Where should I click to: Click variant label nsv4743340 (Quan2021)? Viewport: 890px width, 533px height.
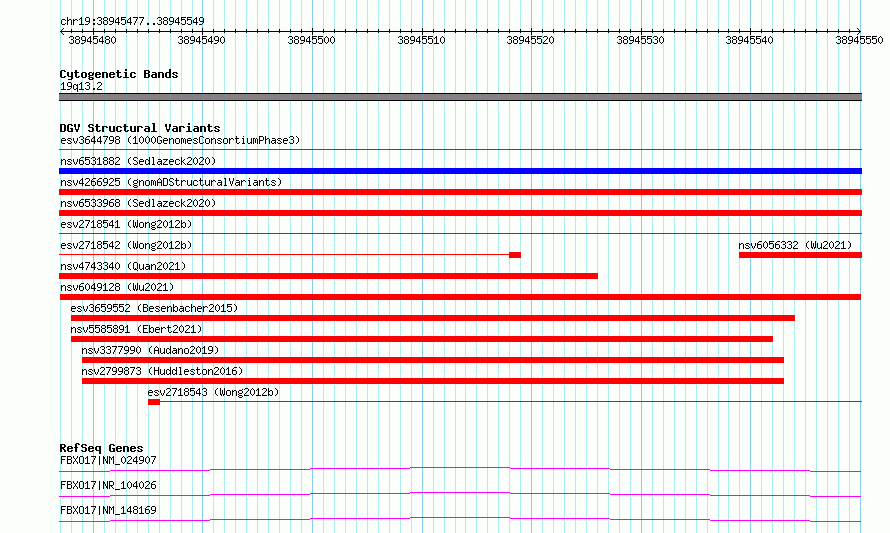click(123, 266)
